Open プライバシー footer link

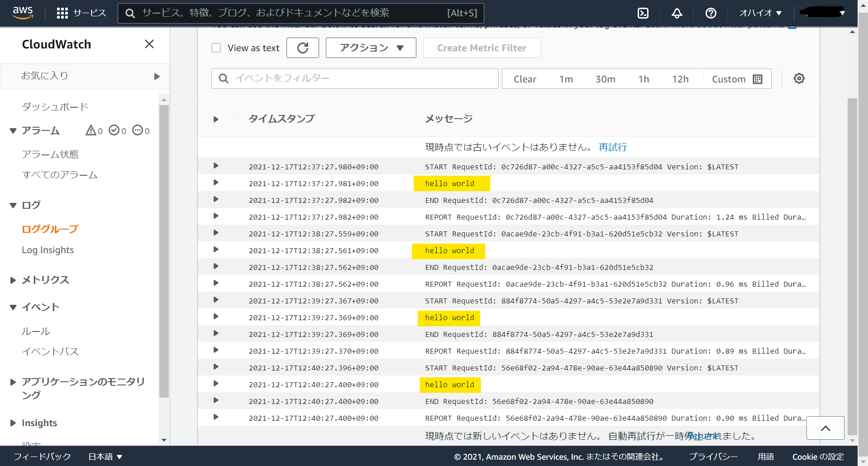tap(713, 456)
